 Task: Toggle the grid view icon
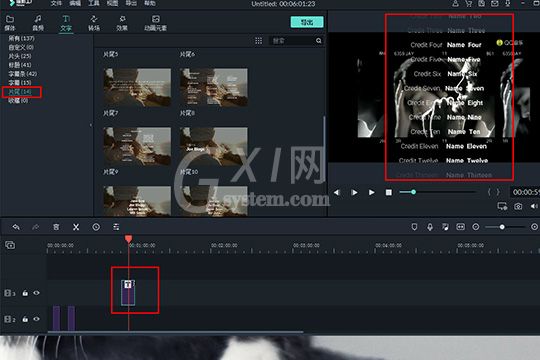(259, 41)
